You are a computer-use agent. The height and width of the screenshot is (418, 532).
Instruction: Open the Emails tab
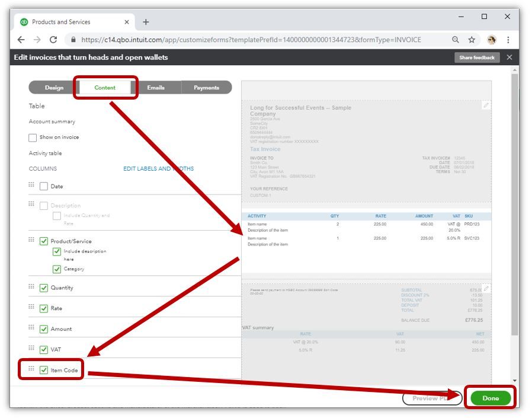point(156,88)
